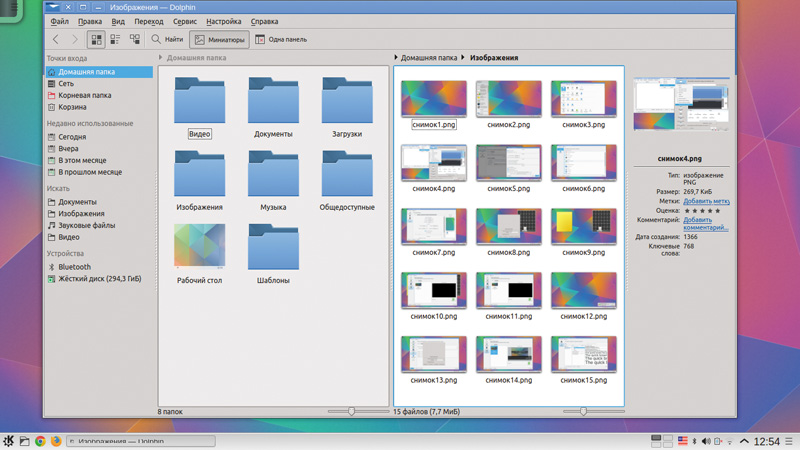Open the Справка menu
The height and width of the screenshot is (450, 800).
tap(264, 21)
